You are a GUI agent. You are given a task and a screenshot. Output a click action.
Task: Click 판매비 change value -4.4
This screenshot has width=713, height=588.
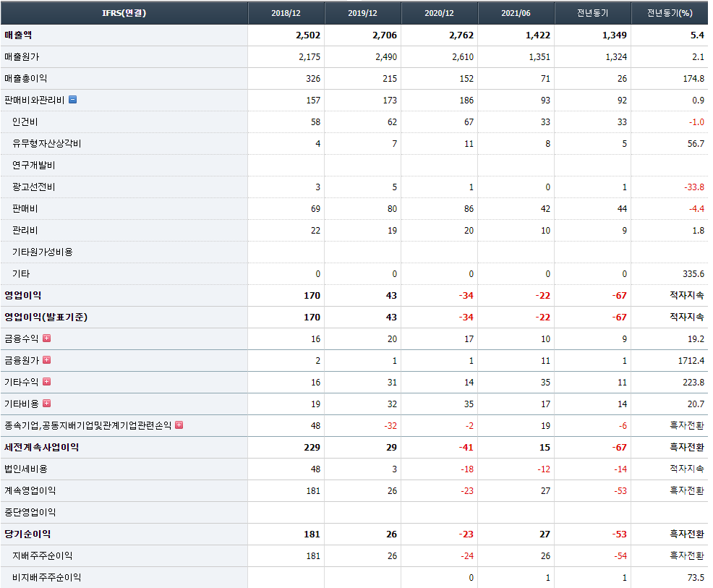click(696, 209)
